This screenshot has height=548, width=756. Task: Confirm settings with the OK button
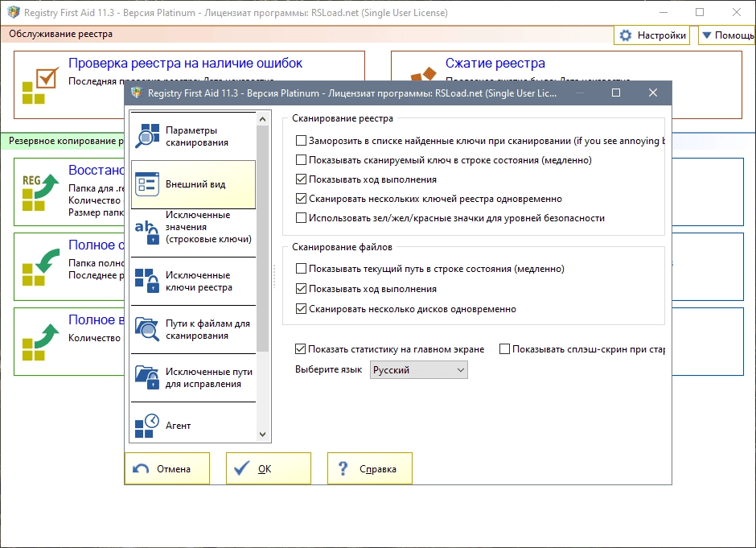tap(269, 468)
